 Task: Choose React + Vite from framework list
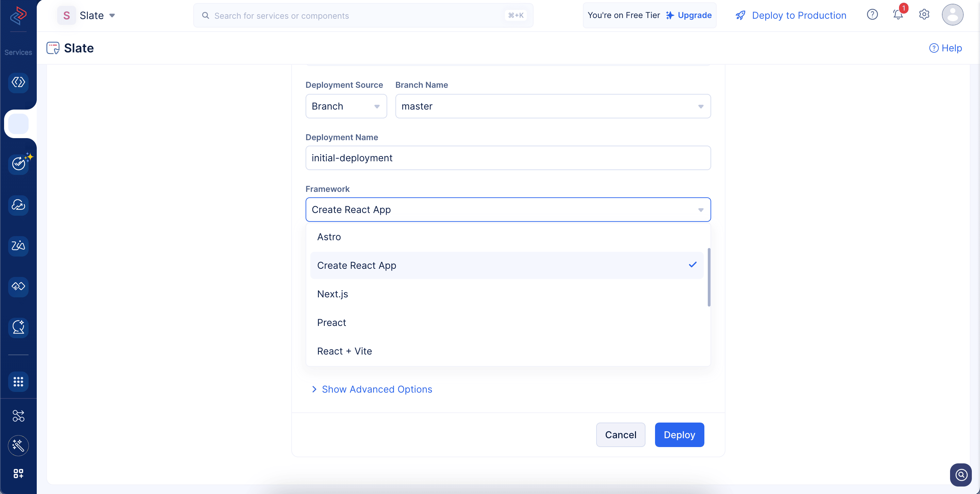pyautogui.click(x=506, y=351)
